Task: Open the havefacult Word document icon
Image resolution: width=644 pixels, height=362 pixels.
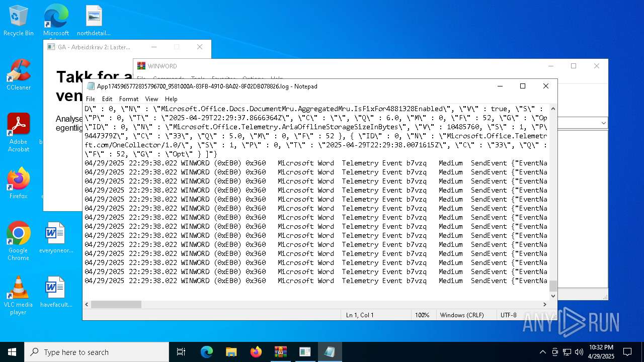Action: [x=56, y=292]
